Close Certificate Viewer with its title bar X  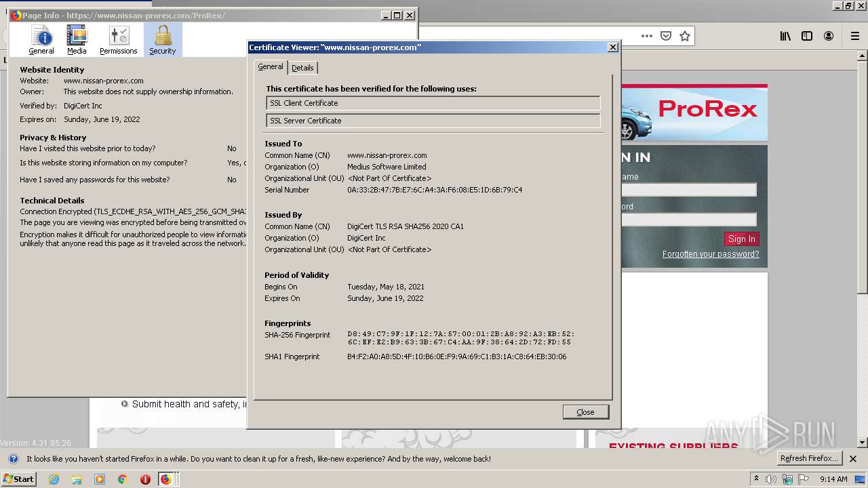pyautogui.click(x=613, y=47)
